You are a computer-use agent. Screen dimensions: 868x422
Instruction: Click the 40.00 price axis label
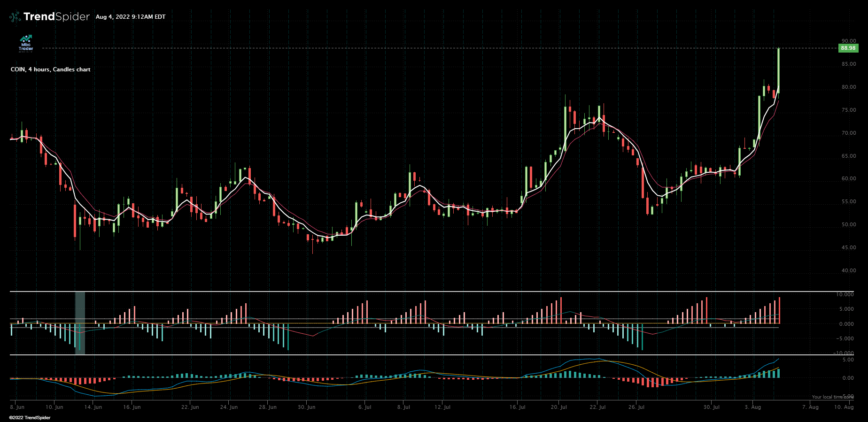pos(849,270)
